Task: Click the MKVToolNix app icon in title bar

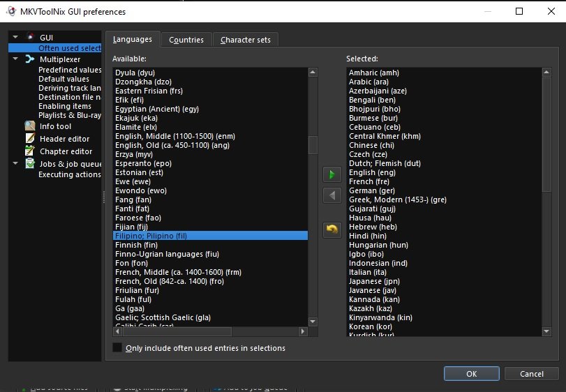Action: pos(11,11)
